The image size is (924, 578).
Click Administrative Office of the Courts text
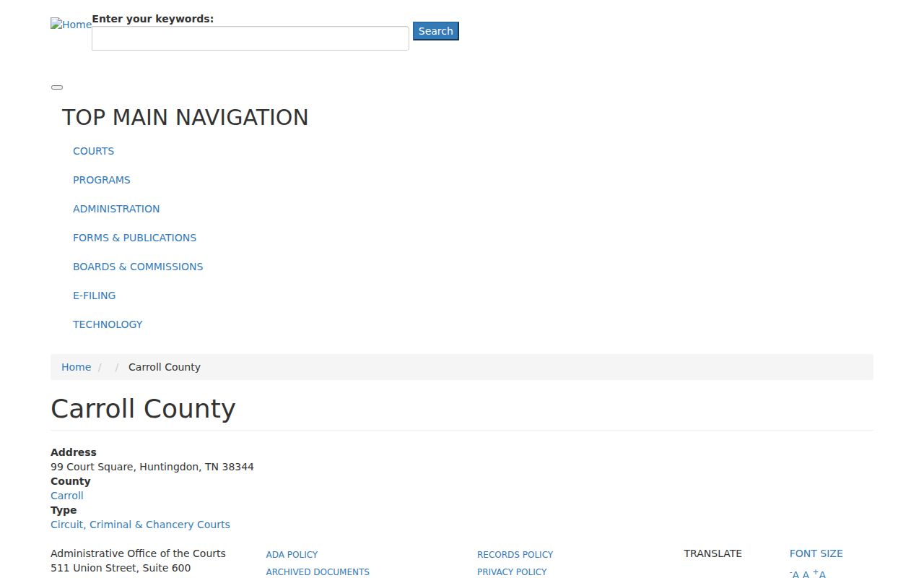pyautogui.click(x=138, y=553)
